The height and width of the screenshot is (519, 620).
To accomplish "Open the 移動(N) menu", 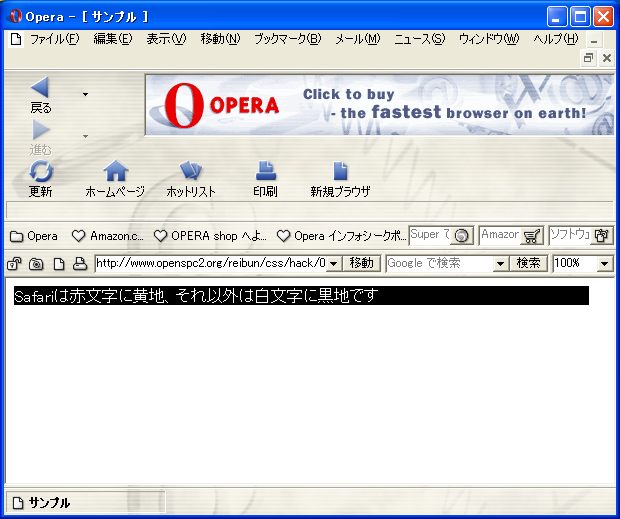I will [x=220, y=39].
